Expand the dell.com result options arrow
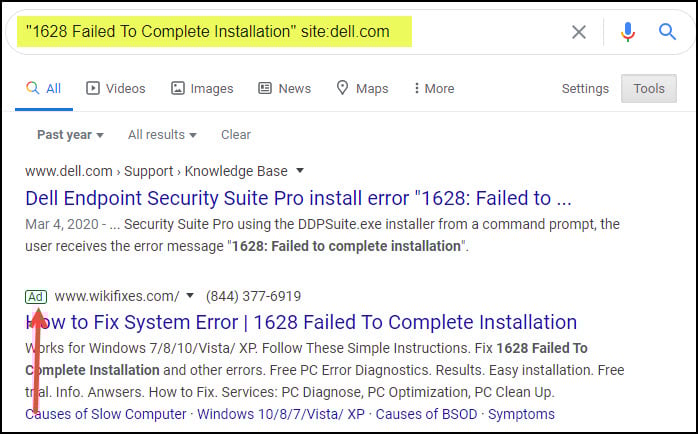This screenshot has height=434, width=698. pos(300,170)
